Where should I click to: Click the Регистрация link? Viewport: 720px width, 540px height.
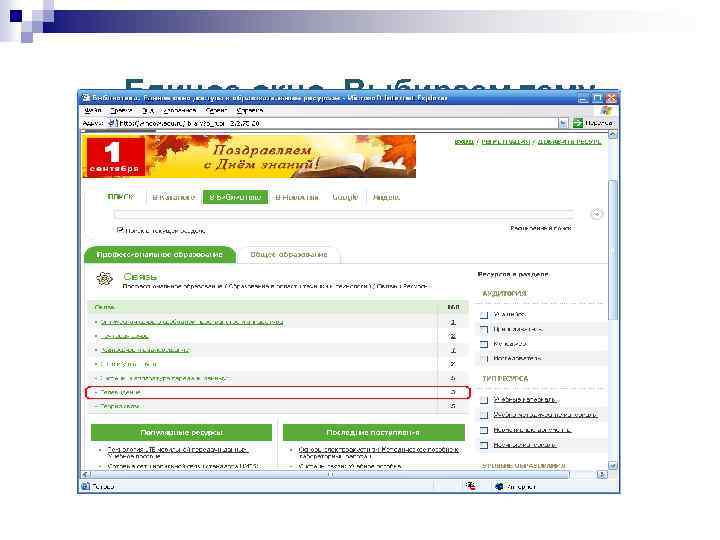(505, 141)
